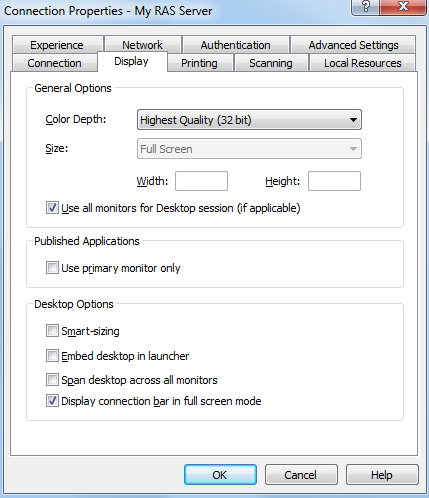Select the Local Resources tab
The image size is (429, 498).
[363, 63]
